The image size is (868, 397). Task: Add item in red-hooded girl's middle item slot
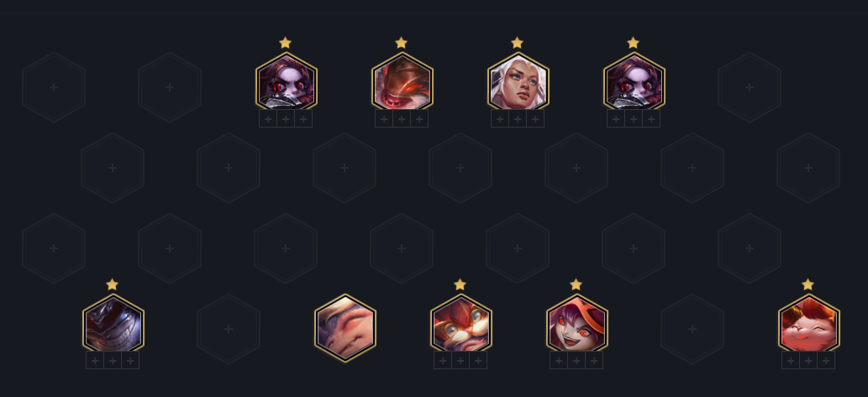(x=576, y=361)
